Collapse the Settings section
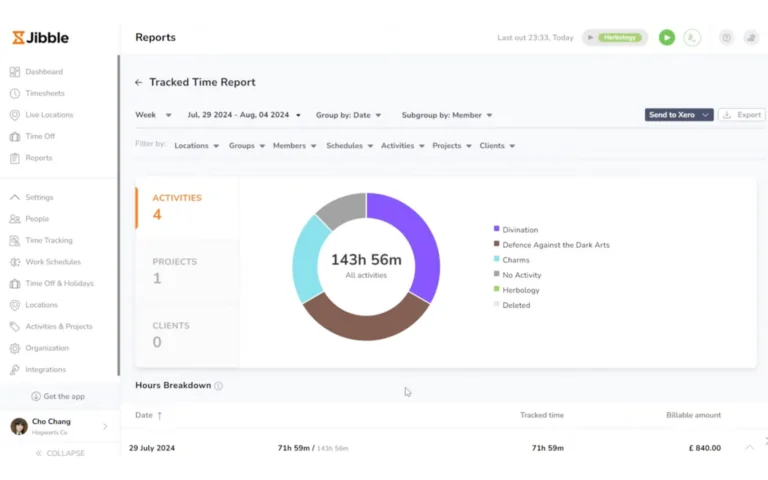 click(x=15, y=197)
